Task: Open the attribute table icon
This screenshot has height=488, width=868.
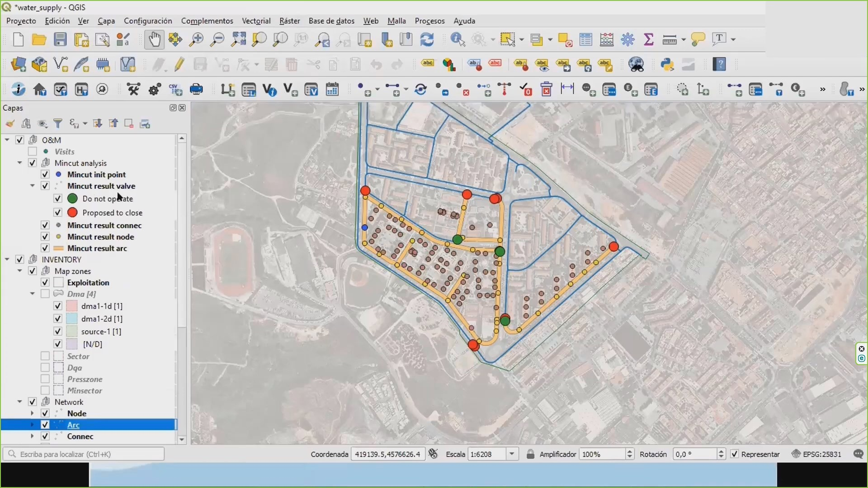Action: (x=586, y=40)
